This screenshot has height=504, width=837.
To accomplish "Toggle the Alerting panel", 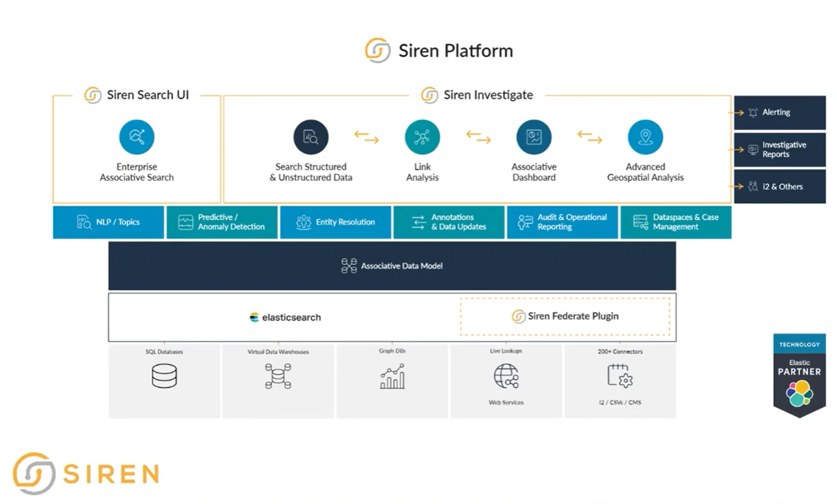I will point(779,113).
